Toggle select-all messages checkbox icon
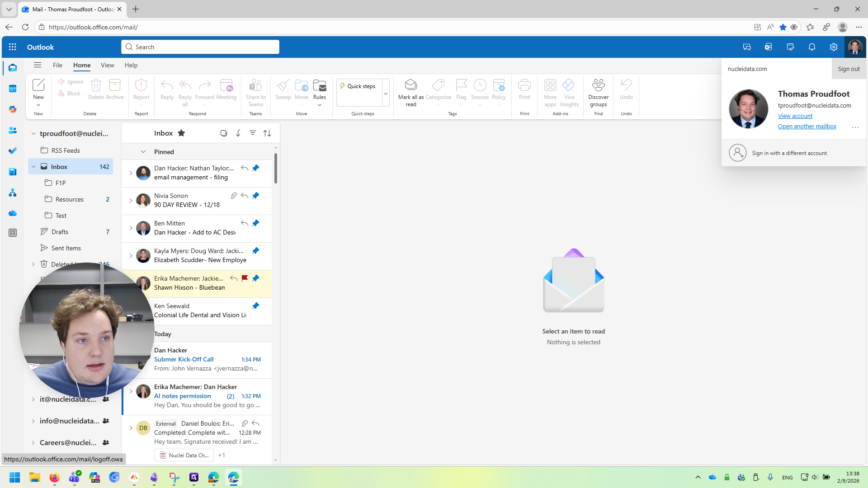Viewport: 868px width, 488px height. pyautogui.click(x=224, y=133)
